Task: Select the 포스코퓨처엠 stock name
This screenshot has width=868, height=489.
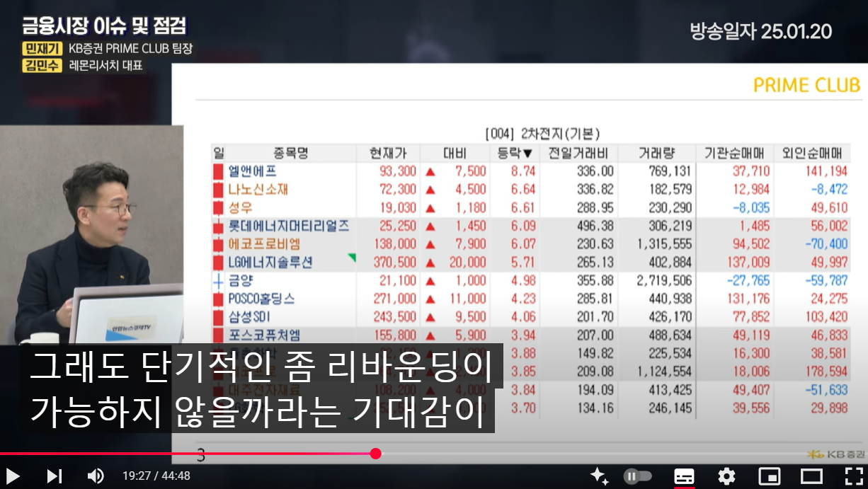Action: (x=264, y=335)
